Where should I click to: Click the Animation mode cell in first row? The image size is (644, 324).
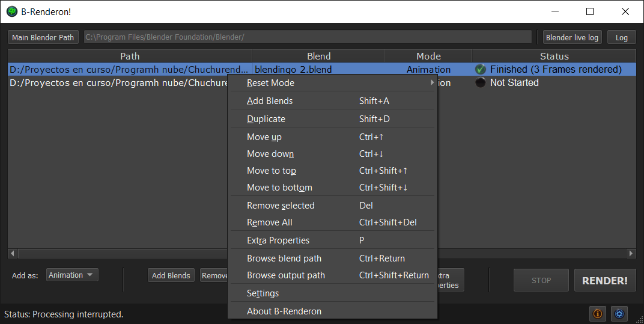pos(428,70)
